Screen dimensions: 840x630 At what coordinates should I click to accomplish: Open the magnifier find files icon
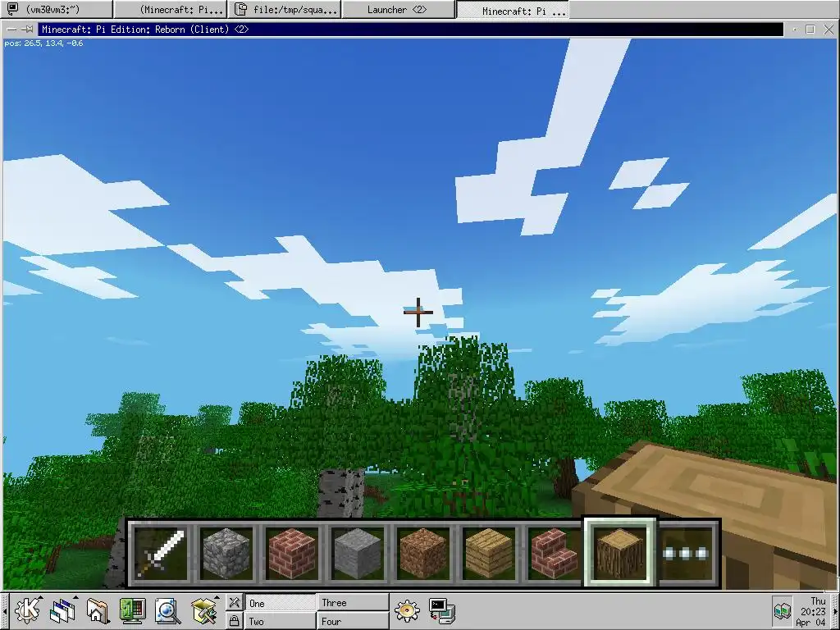click(x=167, y=610)
